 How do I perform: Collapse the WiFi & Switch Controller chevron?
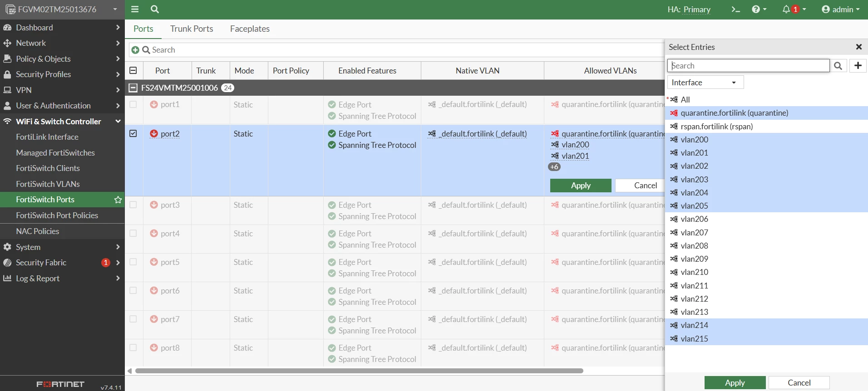[118, 121]
